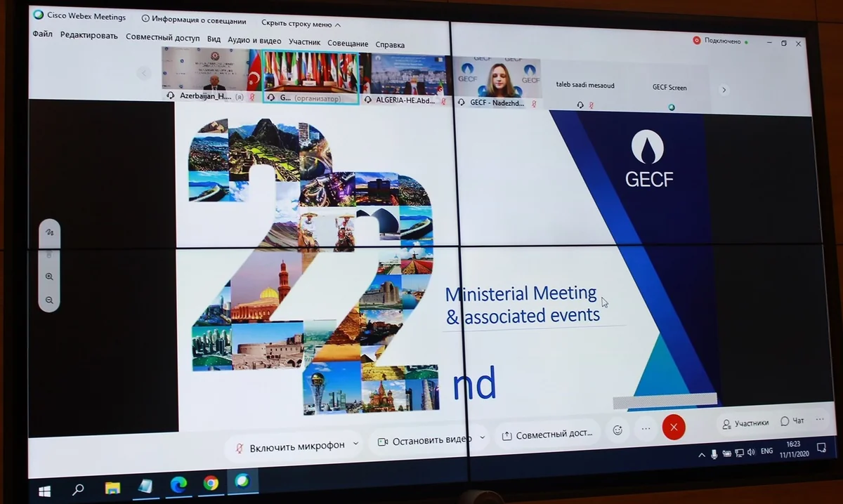Toggle the Участники participants panel
843x504 pixels.
click(x=745, y=423)
